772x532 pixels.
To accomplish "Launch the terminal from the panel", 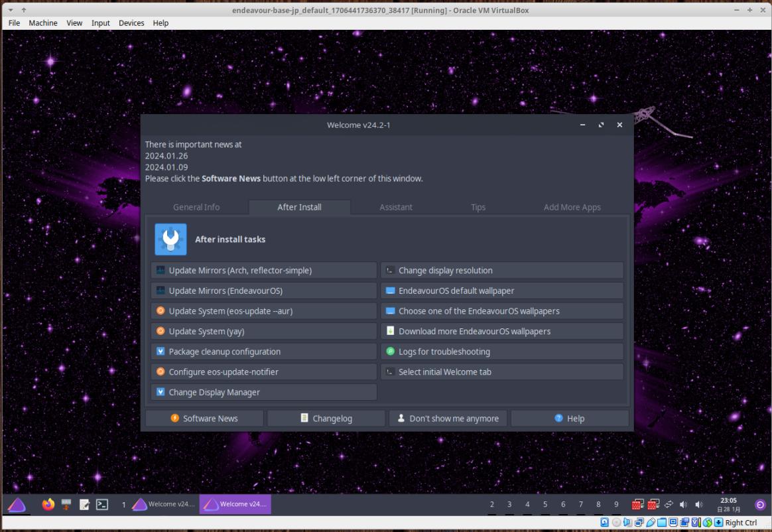I will (x=102, y=504).
